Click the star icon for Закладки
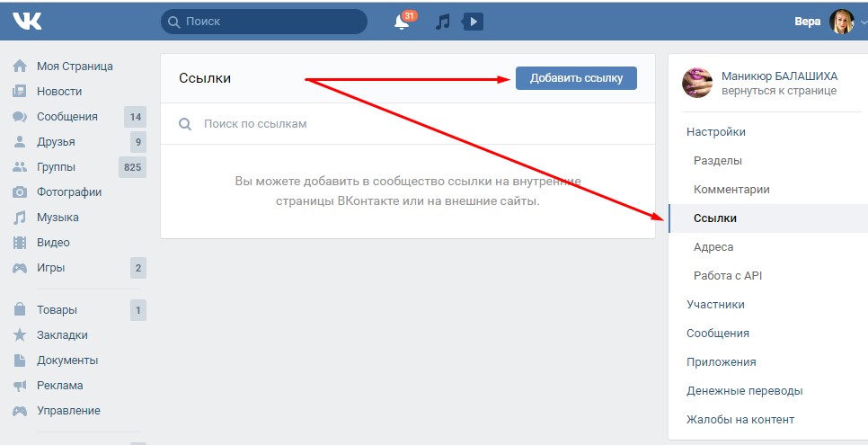868x445 pixels. coord(20,334)
